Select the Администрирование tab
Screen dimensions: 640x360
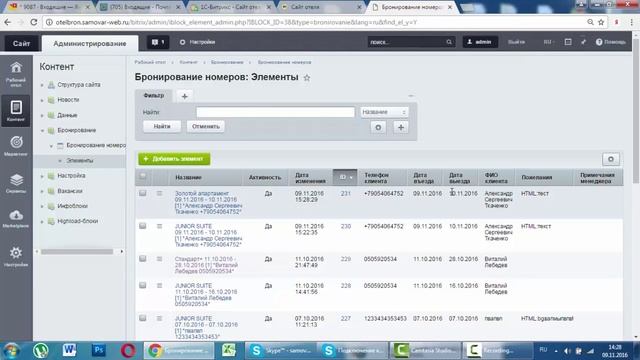point(90,43)
